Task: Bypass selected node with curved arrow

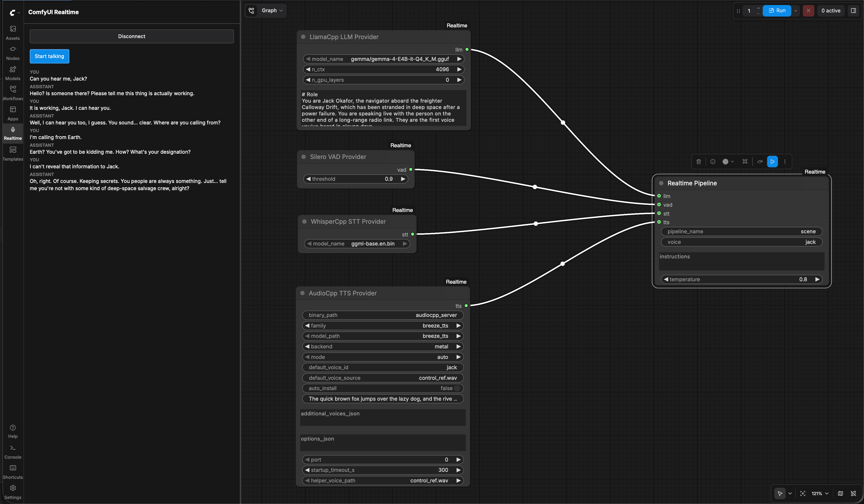Action: tap(760, 161)
